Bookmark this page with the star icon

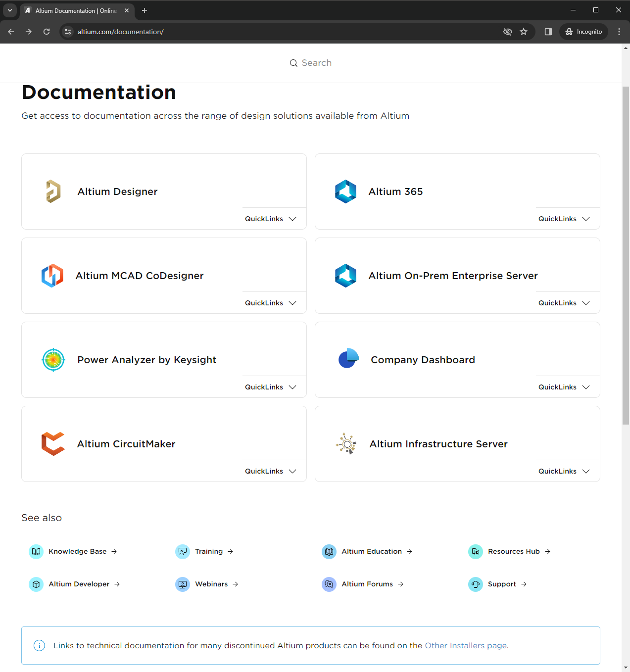pyautogui.click(x=524, y=32)
